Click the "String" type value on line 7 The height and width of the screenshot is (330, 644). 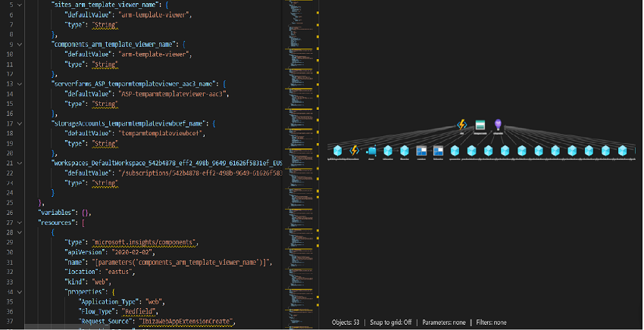coord(105,25)
